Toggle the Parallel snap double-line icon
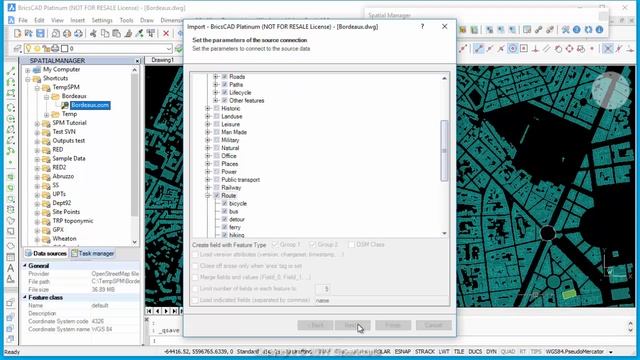The width and height of the screenshot is (640, 360). tap(547, 49)
